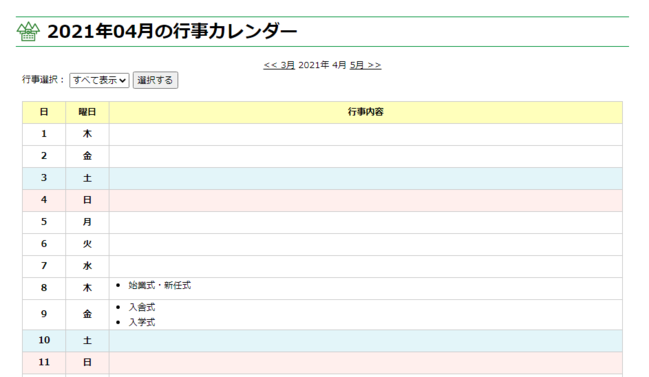The image size is (649, 377).
Task: Click the 行事選択： label
Action: (x=43, y=79)
